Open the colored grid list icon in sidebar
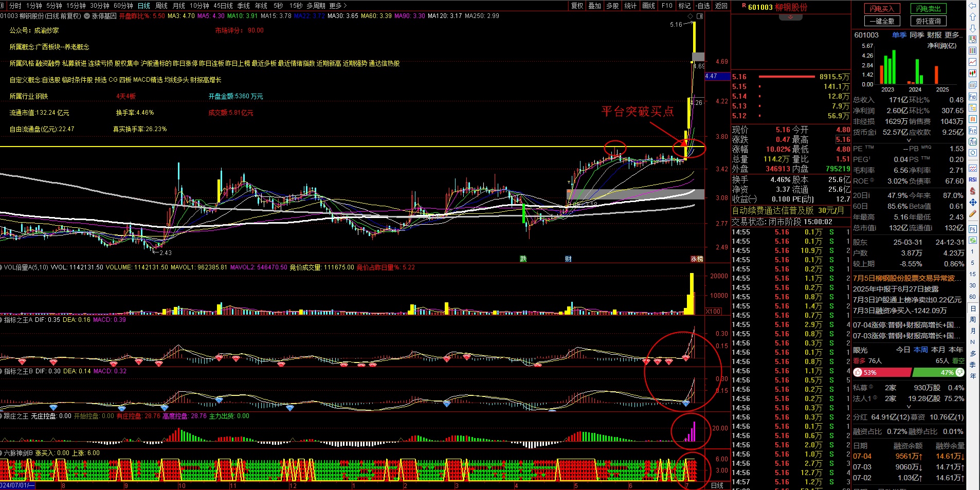This screenshot has height=490, width=980. tap(972, 51)
